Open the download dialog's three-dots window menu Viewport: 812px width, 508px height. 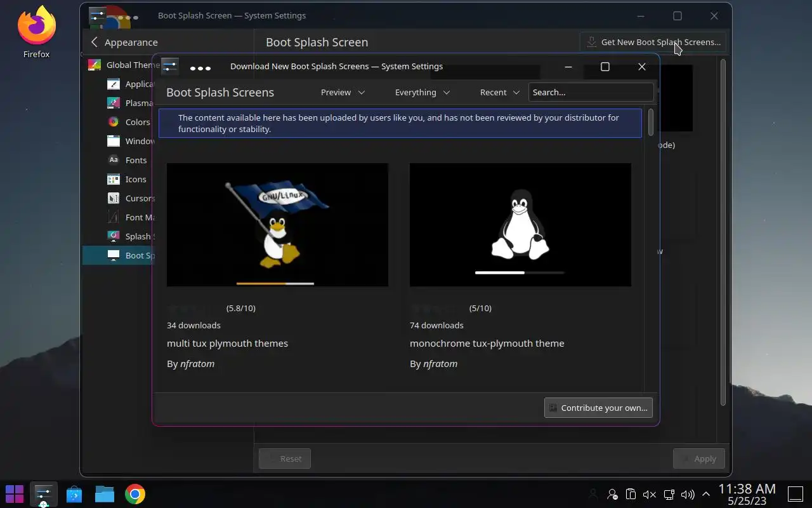coord(200,67)
